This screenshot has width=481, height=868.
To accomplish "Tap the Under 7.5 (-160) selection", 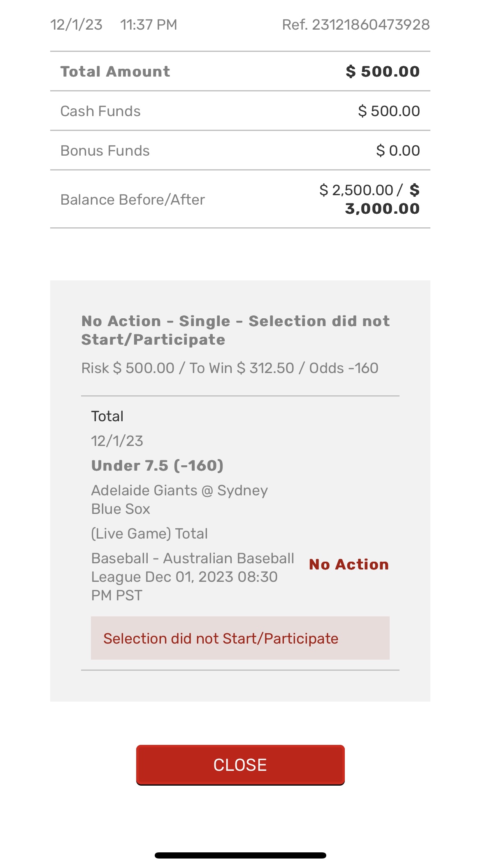I will pos(157,466).
